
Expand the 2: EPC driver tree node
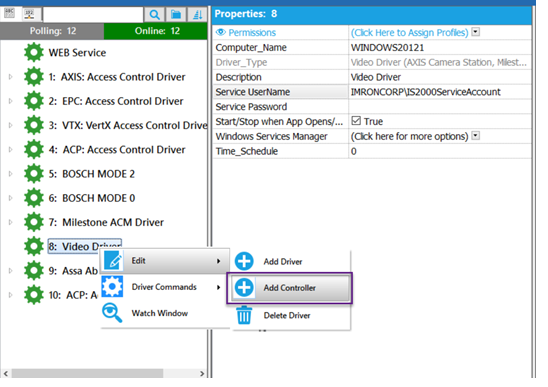(x=10, y=101)
